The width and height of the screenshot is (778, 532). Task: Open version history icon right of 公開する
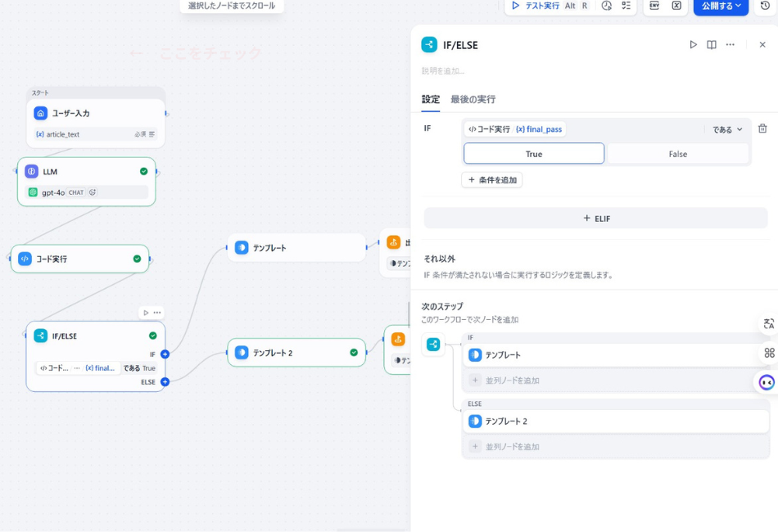765,7
